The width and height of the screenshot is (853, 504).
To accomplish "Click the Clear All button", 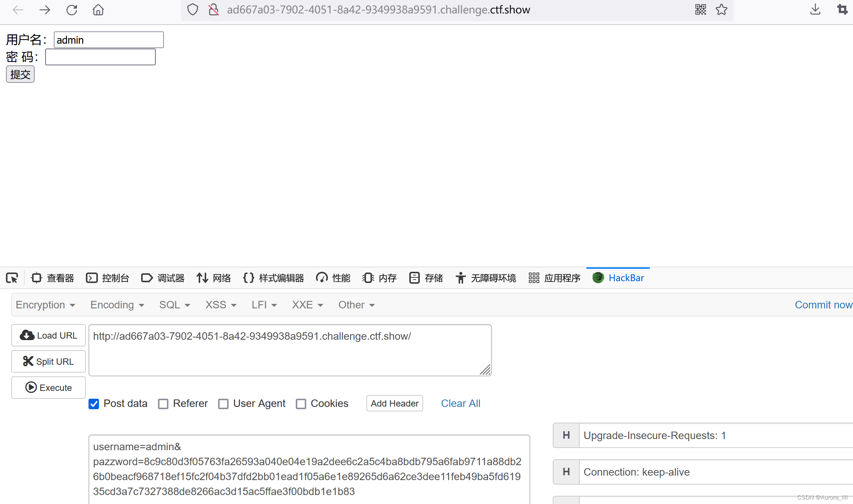I will [460, 402].
